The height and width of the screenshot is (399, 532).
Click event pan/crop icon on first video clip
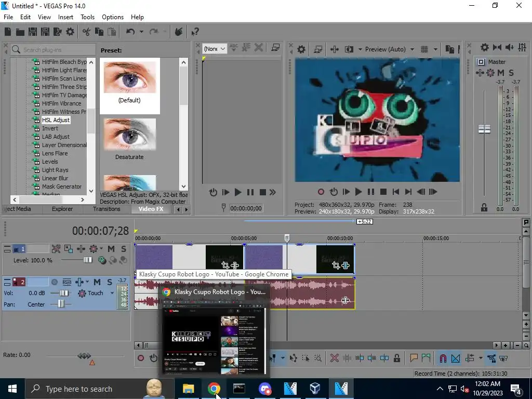click(x=225, y=265)
